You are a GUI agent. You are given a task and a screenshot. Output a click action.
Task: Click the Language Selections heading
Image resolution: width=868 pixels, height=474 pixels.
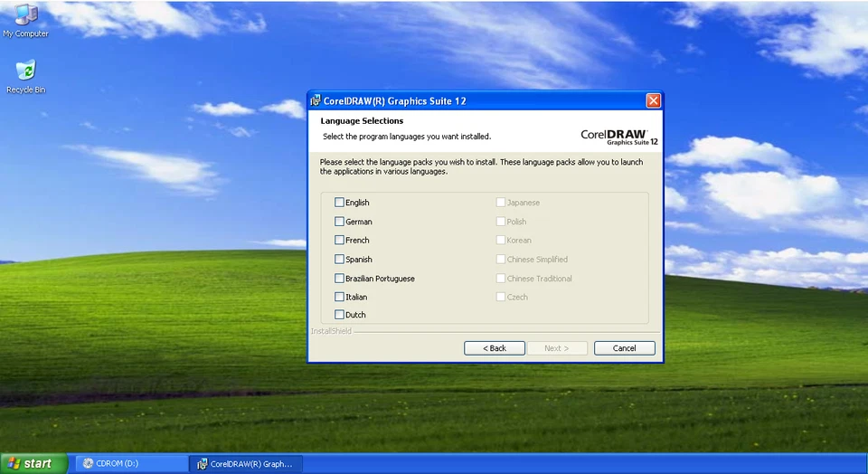click(362, 120)
